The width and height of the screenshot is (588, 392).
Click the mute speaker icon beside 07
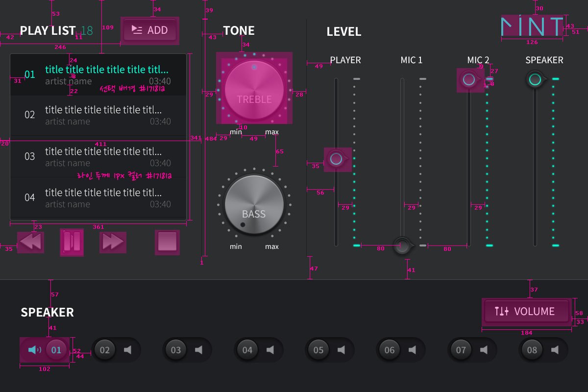pyautogui.click(x=484, y=350)
